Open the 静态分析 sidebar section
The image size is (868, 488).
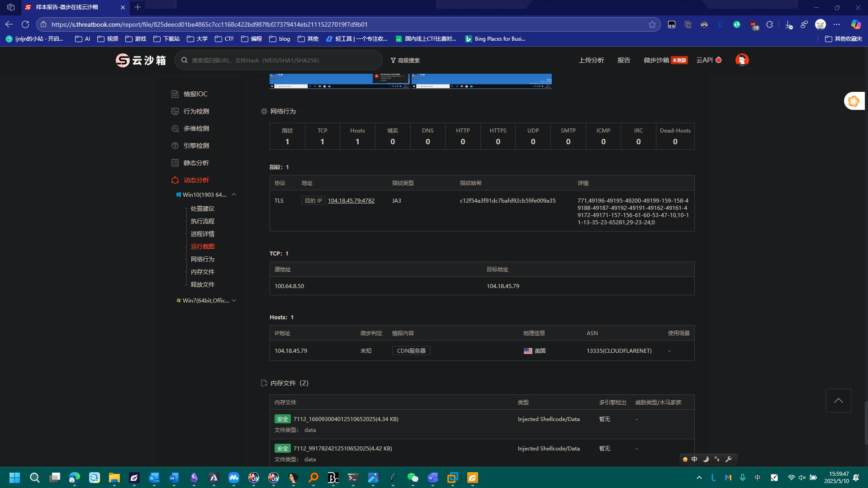[x=190, y=163]
